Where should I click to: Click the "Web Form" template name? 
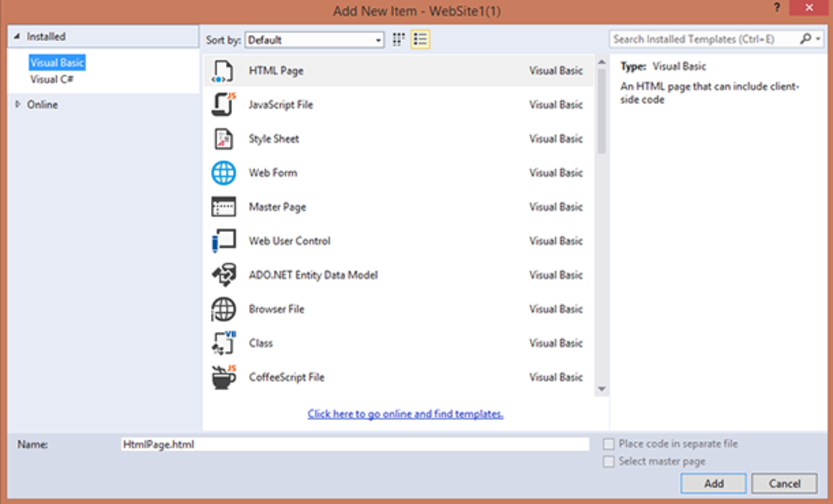click(273, 172)
